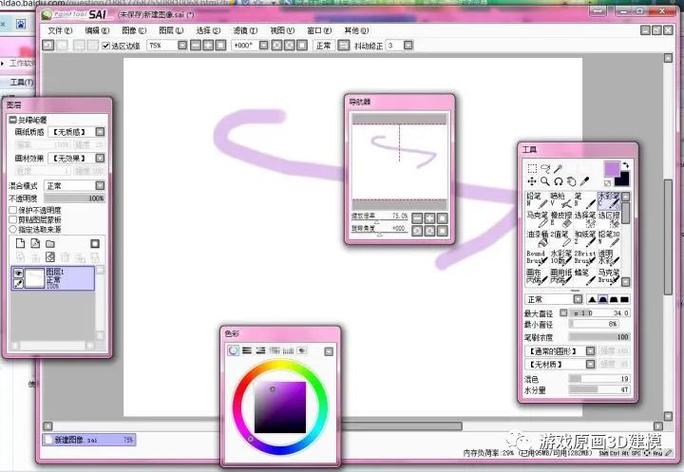Viewport: 684px width, 472px height.
Task: Create a new linework layer
Action: point(35,243)
